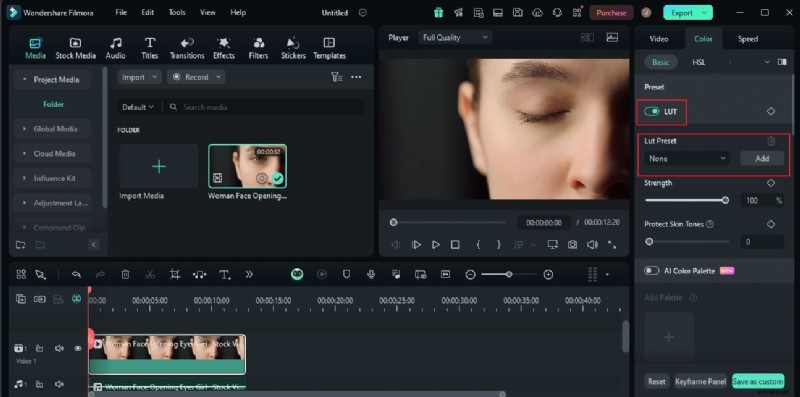This screenshot has height=397, width=800.
Task: Open the Audio tab
Action: pyautogui.click(x=115, y=48)
